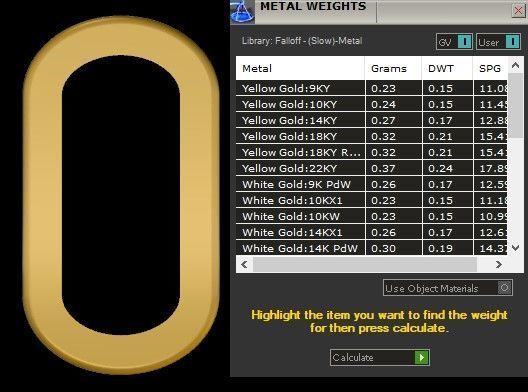Click the 0.30 grams value for 14K PdW
Screen dimensions: 528x392
click(383, 249)
